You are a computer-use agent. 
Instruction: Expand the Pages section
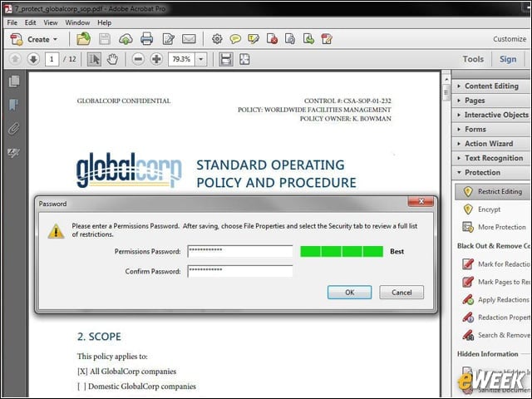coord(491,101)
